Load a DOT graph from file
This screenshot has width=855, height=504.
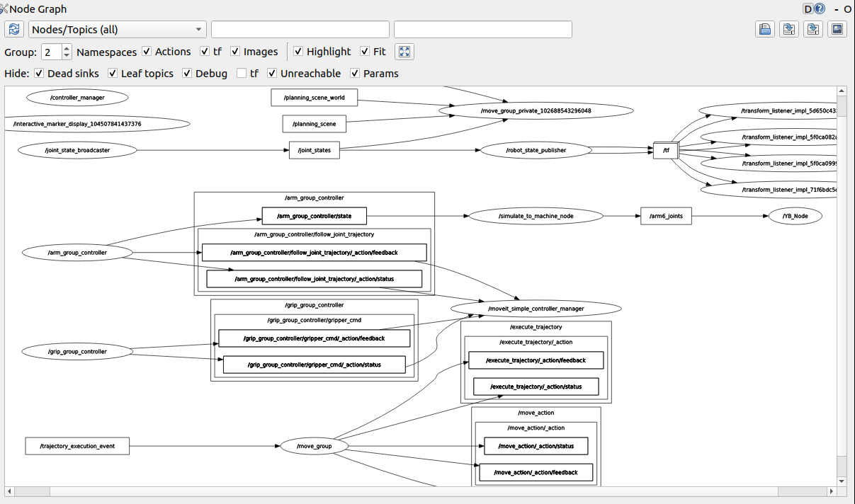coord(765,29)
